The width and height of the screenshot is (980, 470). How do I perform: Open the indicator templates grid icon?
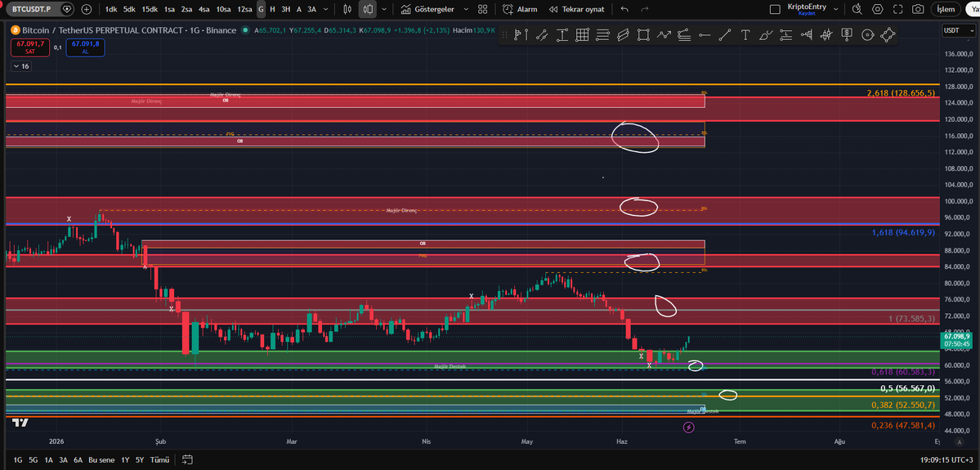coord(482,9)
